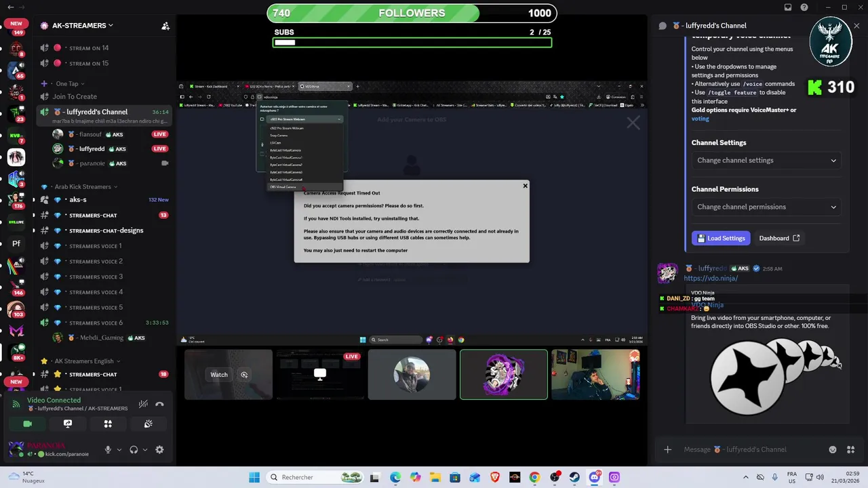Open Discord user settings gear

tap(159, 449)
